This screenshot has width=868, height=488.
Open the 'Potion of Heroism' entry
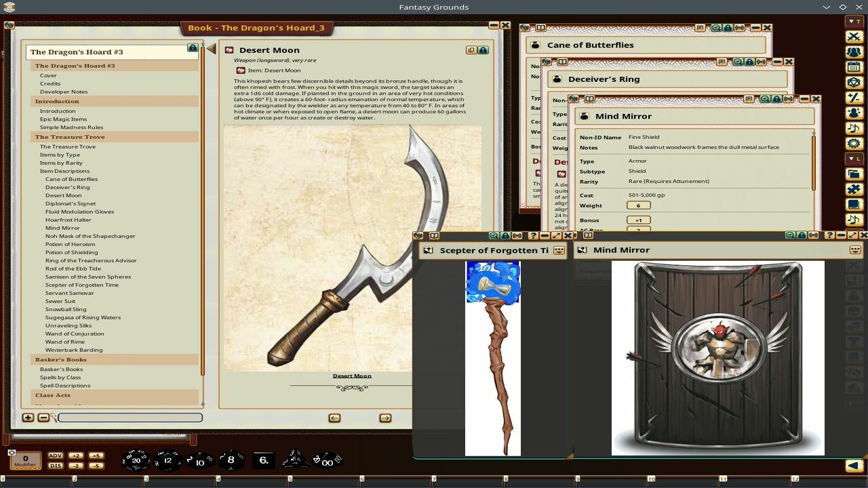coord(69,244)
